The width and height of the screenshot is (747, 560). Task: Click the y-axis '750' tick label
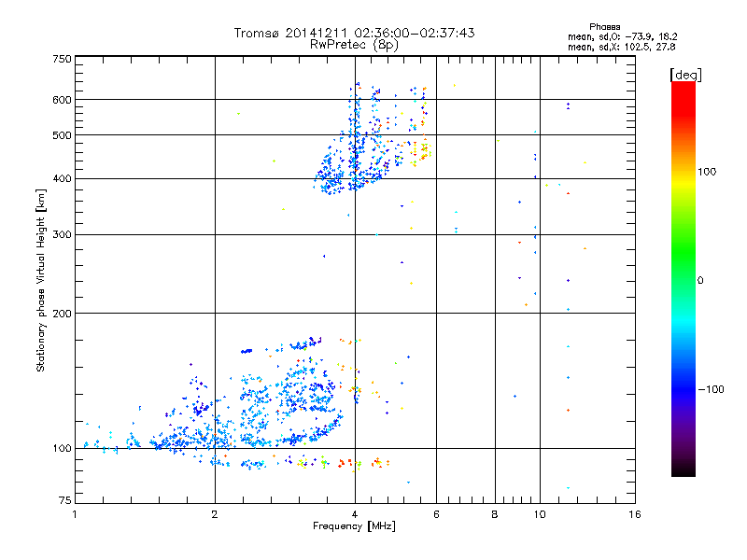pos(63,59)
